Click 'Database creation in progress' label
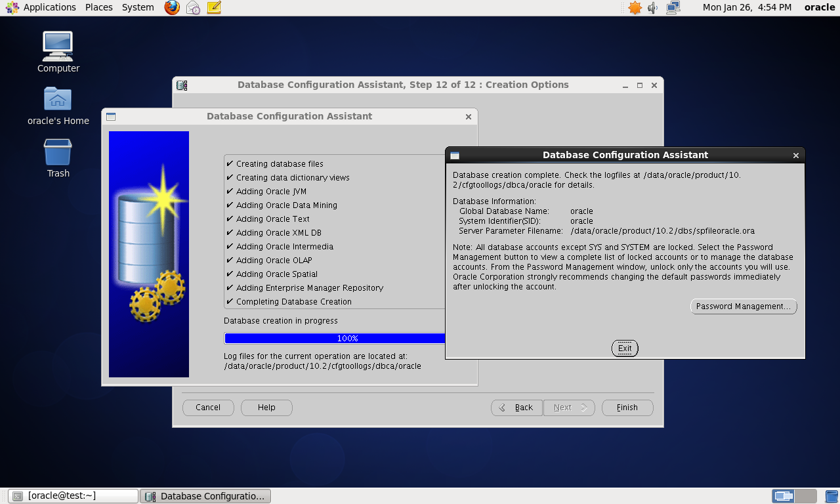The width and height of the screenshot is (840, 504). [x=281, y=321]
